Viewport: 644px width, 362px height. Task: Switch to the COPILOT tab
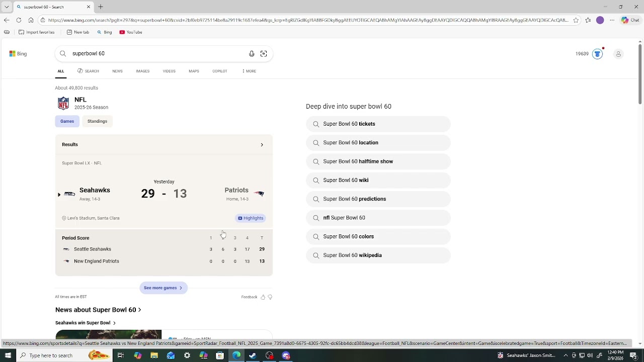pyautogui.click(x=219, y=71)
